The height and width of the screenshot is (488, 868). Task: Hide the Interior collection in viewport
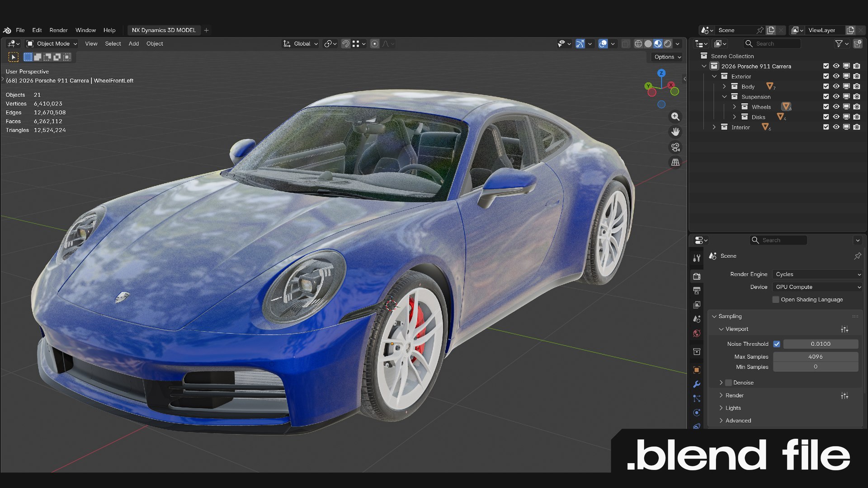[x=836, y=127]
